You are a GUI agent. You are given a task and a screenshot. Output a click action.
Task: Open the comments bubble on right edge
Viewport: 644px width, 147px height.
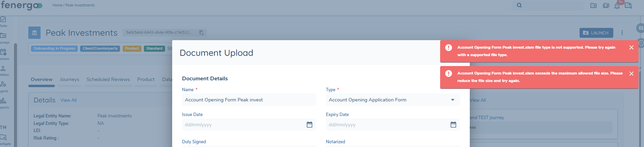coord(641,28)
